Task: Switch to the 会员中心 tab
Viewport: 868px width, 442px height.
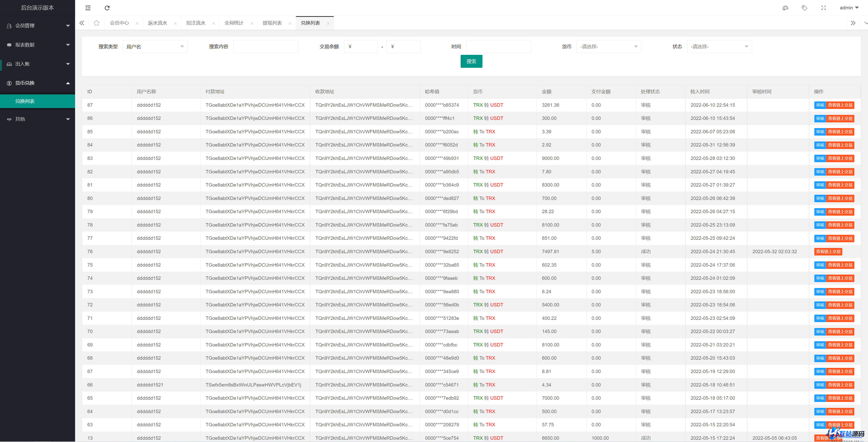Action: click(119, 23)
